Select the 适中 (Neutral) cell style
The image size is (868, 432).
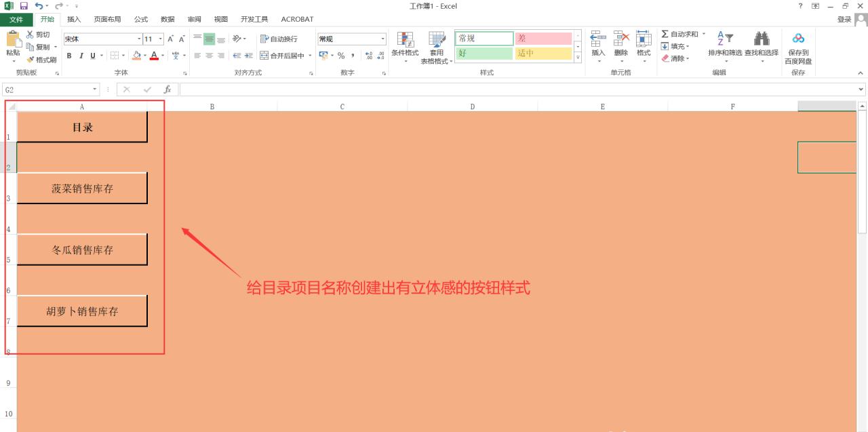[x=543, y=54]
